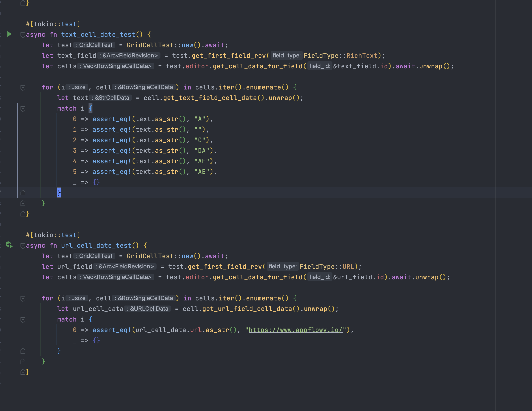Rerun url_cell_date_test via green gutter icon

(x=9, y=245)
